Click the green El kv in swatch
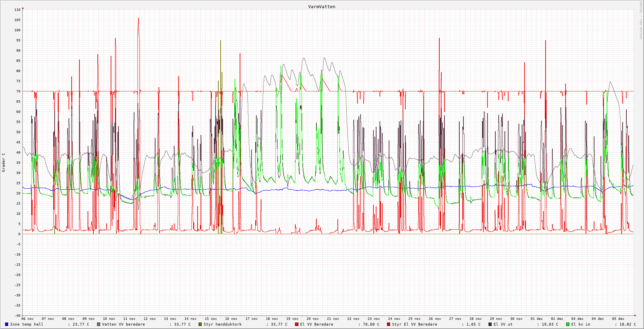This screenshot has height=329, width=644. (x=568, y=324)
